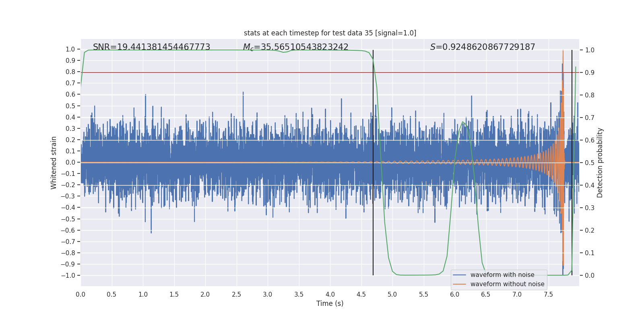644x322 pixels.
Task: Click the 'Time (s)' x-axis label
Action: 330,303
